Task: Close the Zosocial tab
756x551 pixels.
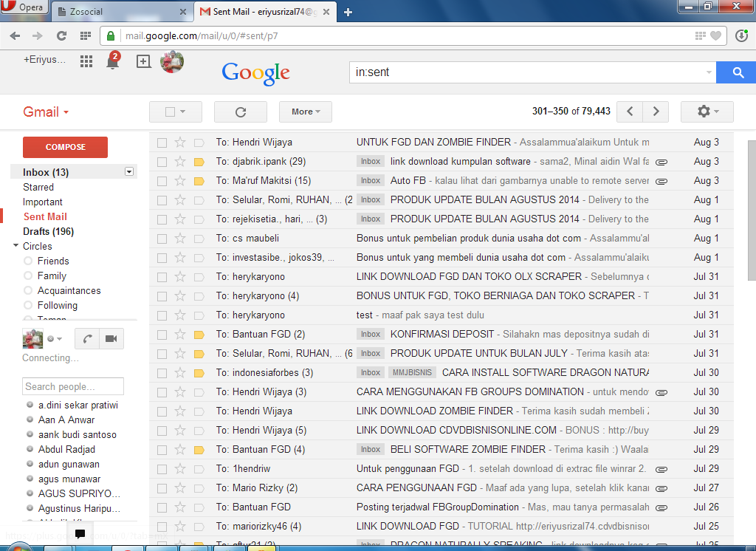Action: coord(183,12)
